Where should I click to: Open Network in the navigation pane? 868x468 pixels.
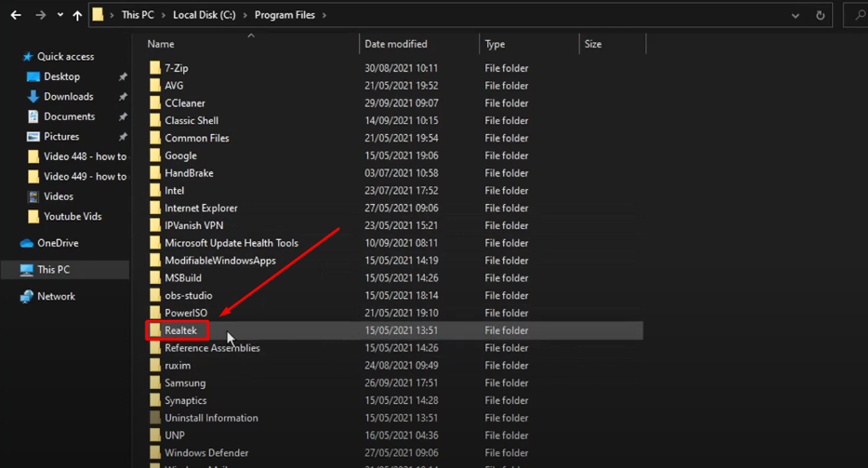coord(56,296)
